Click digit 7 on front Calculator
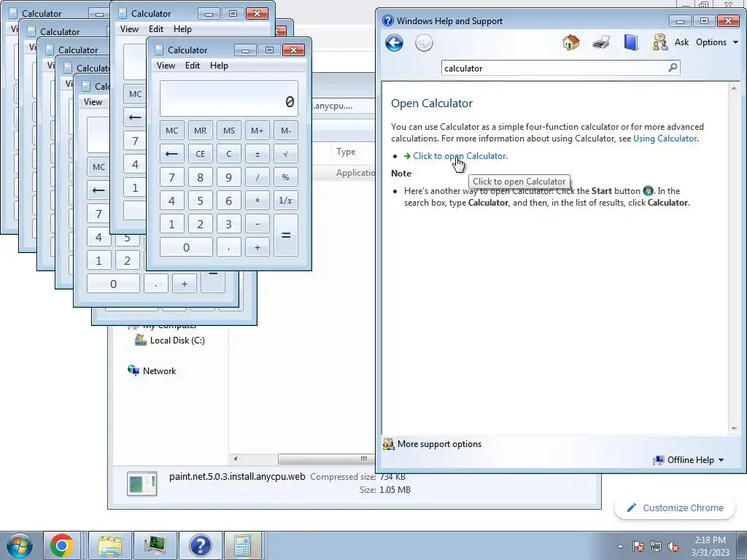Image resolution: width=747 pixels, height=560 pixels. click(x=171, y=177)
